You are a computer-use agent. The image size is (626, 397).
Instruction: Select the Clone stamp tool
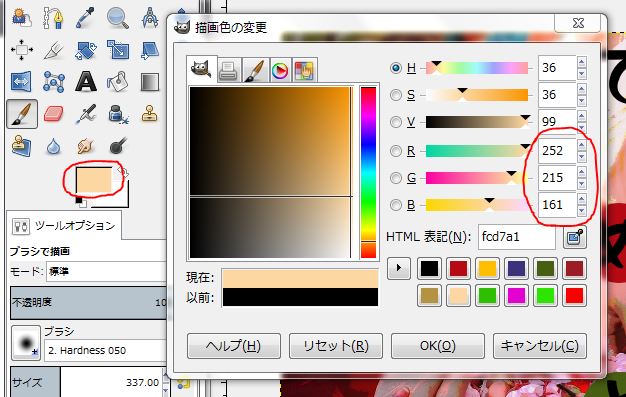pos(150,114)
